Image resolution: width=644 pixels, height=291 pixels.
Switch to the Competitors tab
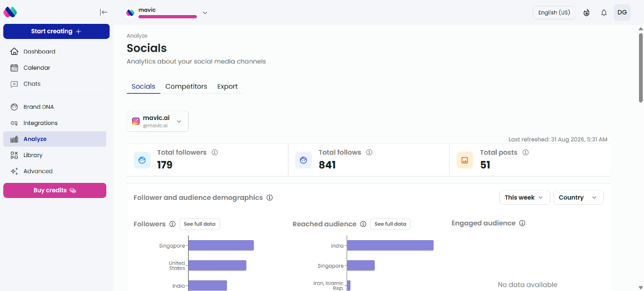[186, 87]
